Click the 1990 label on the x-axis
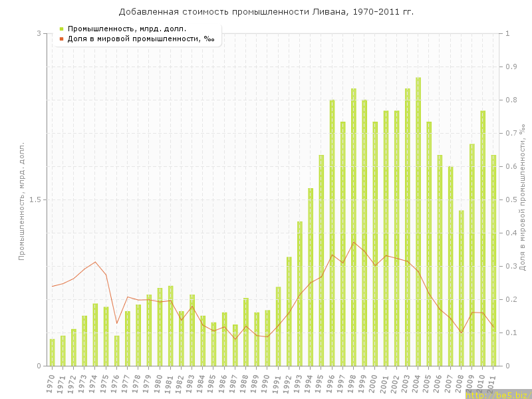Image resolution: width=532 pixels, height=399 pixels. (x=266, y=384)
